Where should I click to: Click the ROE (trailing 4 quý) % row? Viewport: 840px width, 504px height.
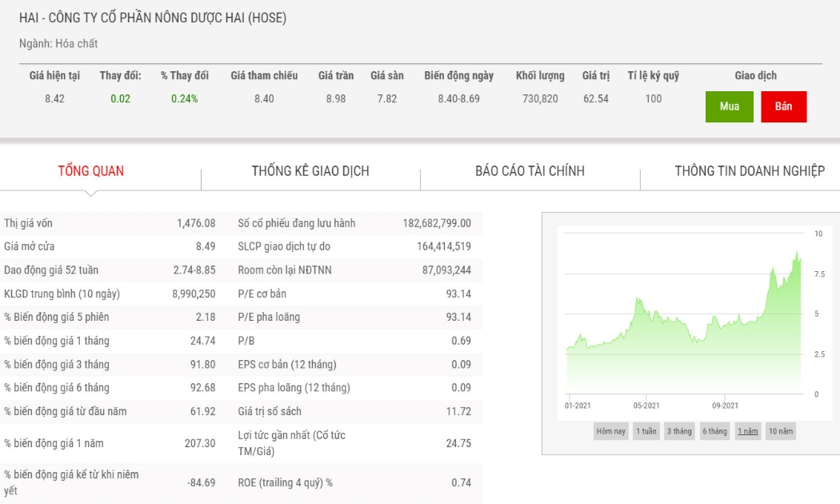click(354, 482)
